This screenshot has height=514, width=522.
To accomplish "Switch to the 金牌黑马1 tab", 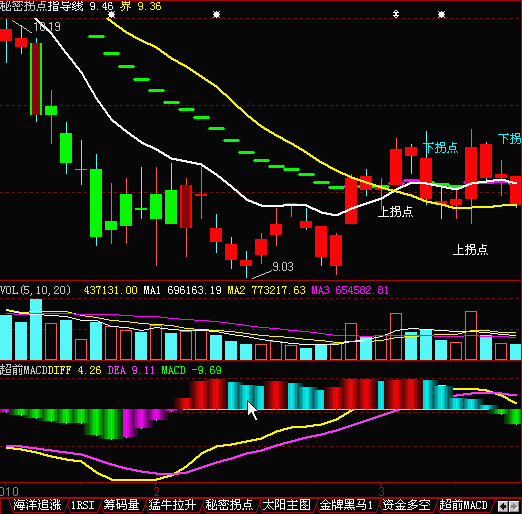I will (346, 505).
